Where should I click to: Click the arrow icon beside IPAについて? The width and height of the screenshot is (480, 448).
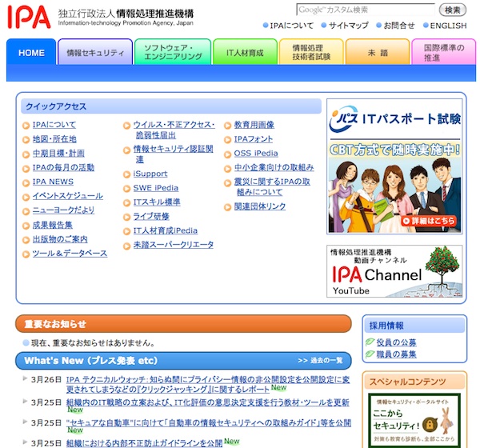[26, 126]
